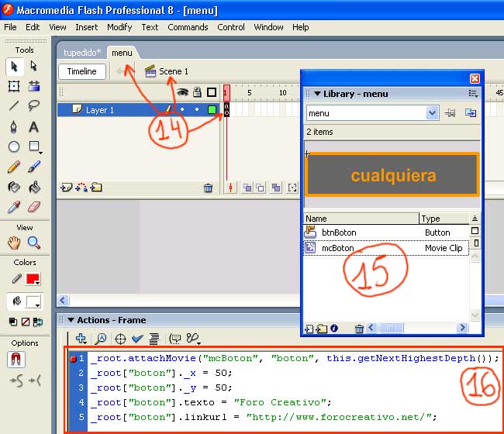This screenshot has width=504, height=434.
Task: Select the Lasso tool
Action: point(34,105)
